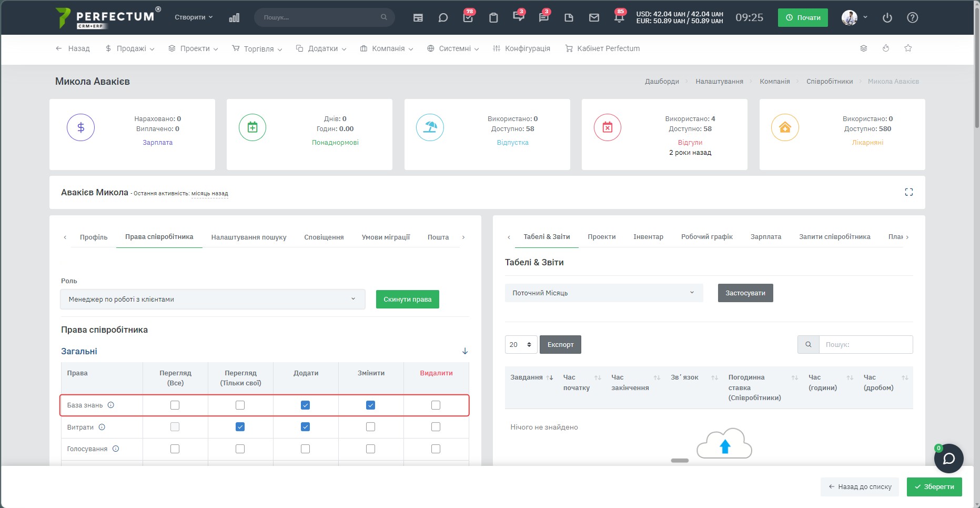980x508 pixels.
Task: Switch to the Профіль tab
Action: click(x=94, y=237)
